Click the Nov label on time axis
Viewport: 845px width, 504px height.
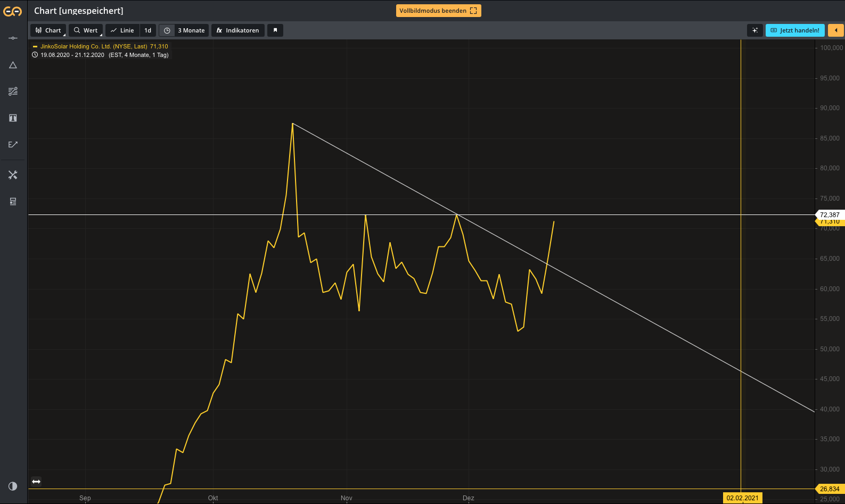coord(347,498)
